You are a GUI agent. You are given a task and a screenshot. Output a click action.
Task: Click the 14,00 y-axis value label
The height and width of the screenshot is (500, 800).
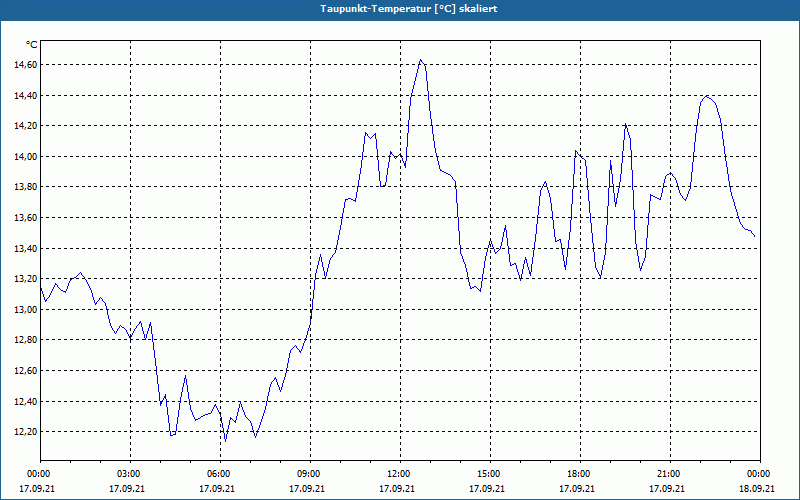pos(23,157)
